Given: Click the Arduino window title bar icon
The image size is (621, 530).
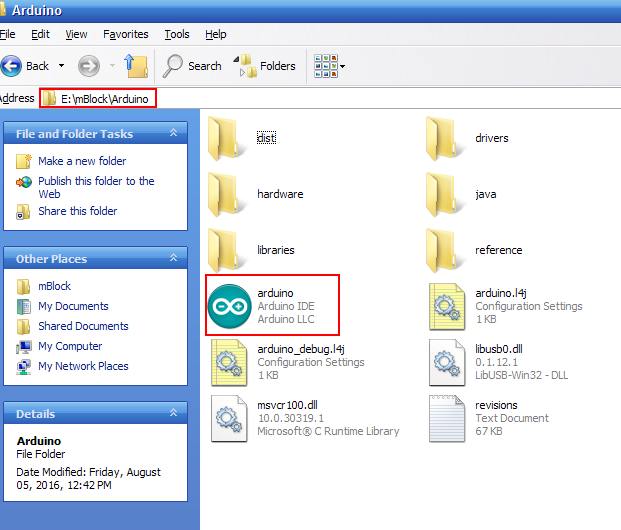Looking at the screenshot, I should click(3, 10).
